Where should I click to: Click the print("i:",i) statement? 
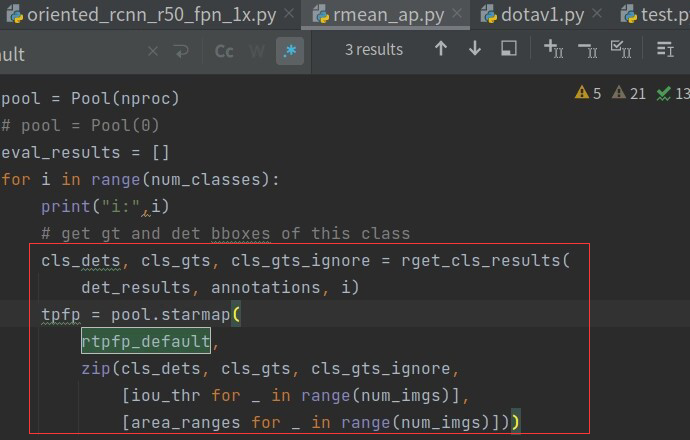[105, 206]
